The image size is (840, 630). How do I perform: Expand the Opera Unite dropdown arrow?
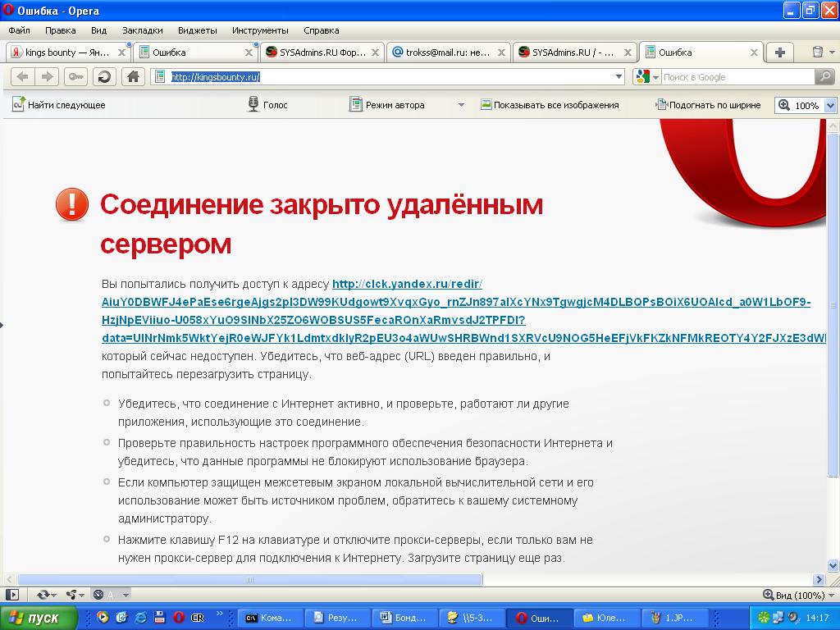(81, 596)
